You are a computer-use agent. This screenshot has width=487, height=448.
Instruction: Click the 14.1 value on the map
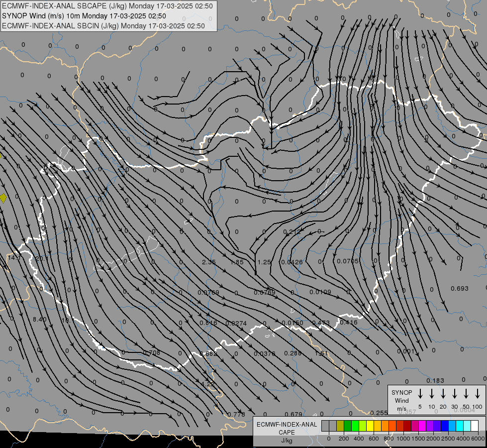[14, 258]
